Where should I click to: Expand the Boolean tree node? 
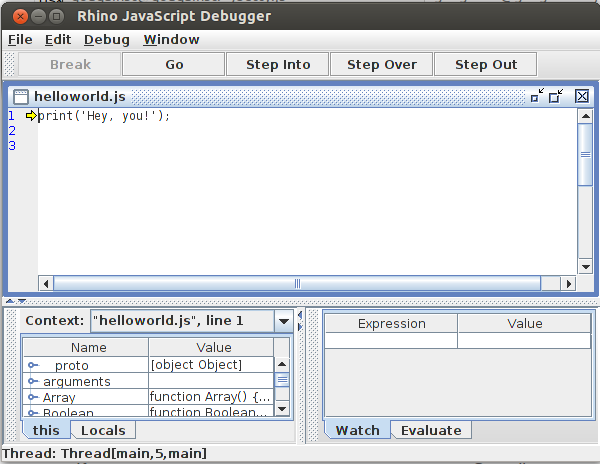click(33, 413)
